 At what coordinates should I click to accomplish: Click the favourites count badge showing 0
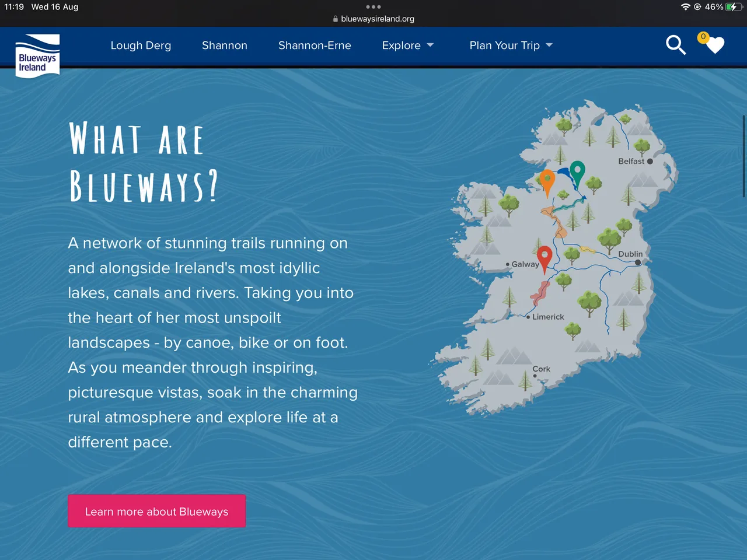coord(703,37)
